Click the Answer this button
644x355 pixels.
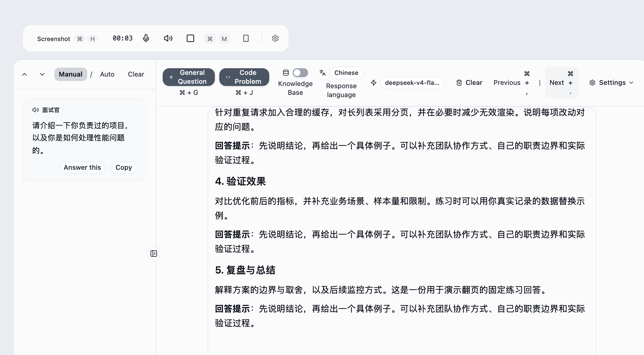click(82, 168)
